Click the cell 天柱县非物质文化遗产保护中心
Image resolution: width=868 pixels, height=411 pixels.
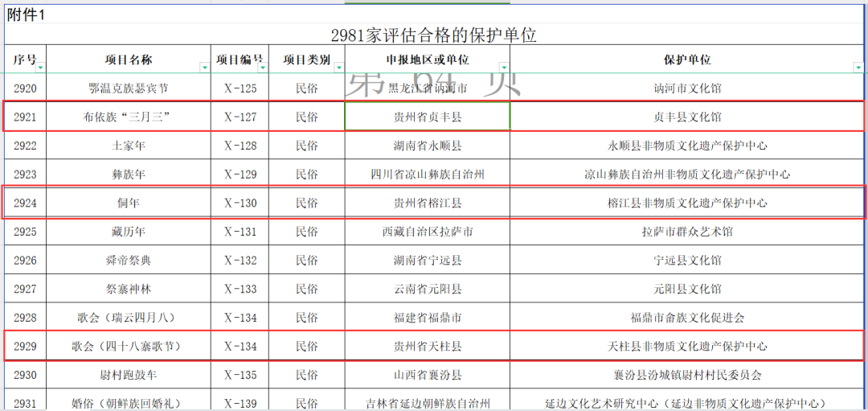pos(687,346)
